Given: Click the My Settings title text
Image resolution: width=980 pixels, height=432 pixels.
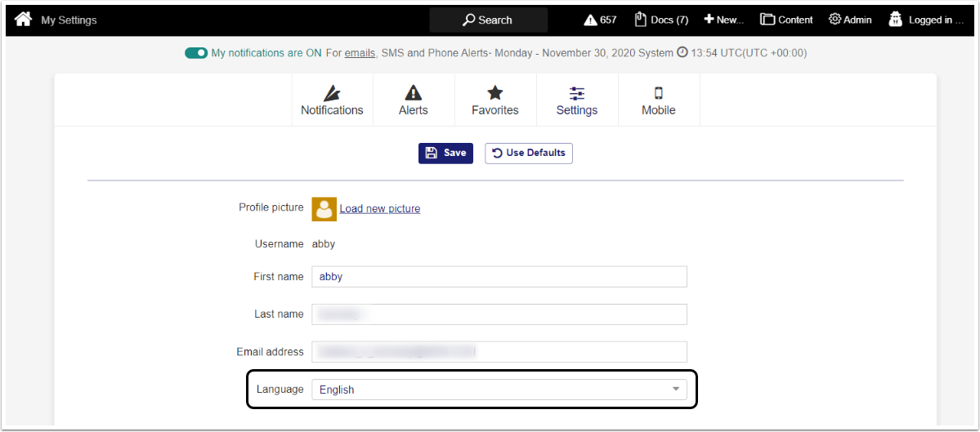Looking at the screenshot, I should point(69,20).
